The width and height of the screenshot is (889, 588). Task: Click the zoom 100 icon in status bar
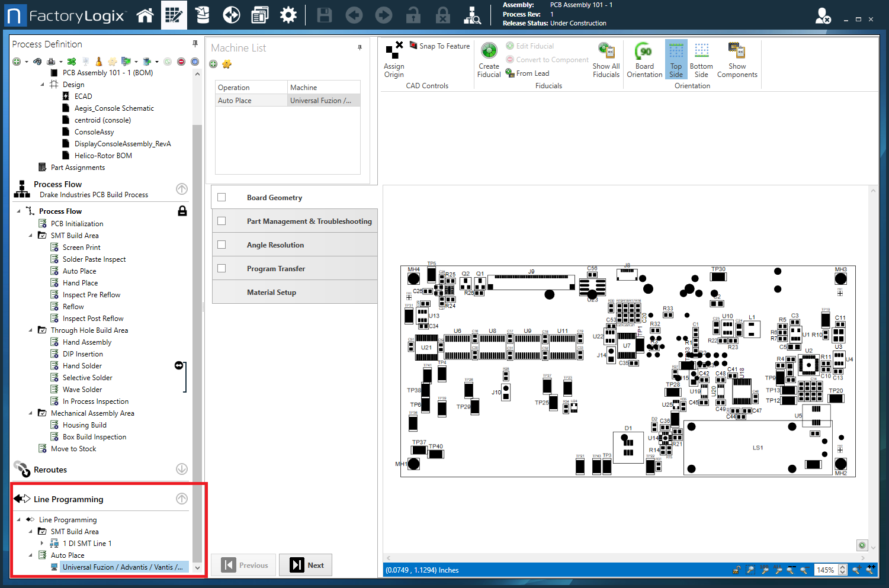tap(765, 570)
